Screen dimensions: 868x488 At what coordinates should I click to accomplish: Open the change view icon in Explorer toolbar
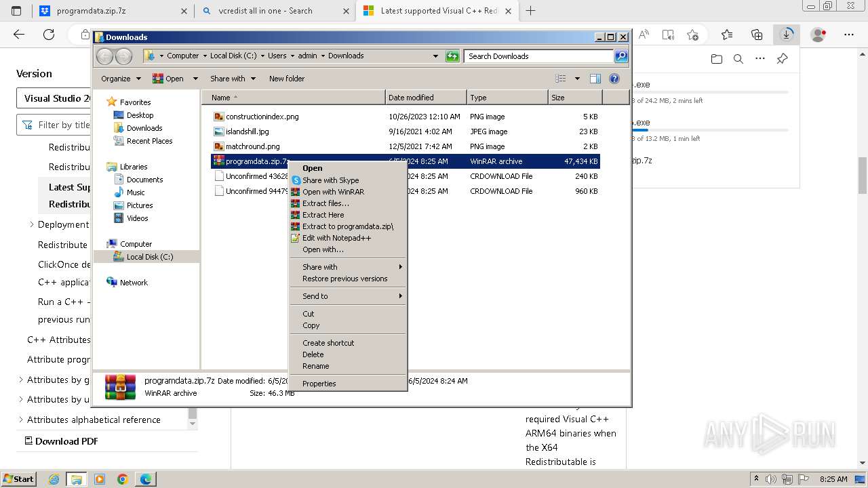pos(561,79)
